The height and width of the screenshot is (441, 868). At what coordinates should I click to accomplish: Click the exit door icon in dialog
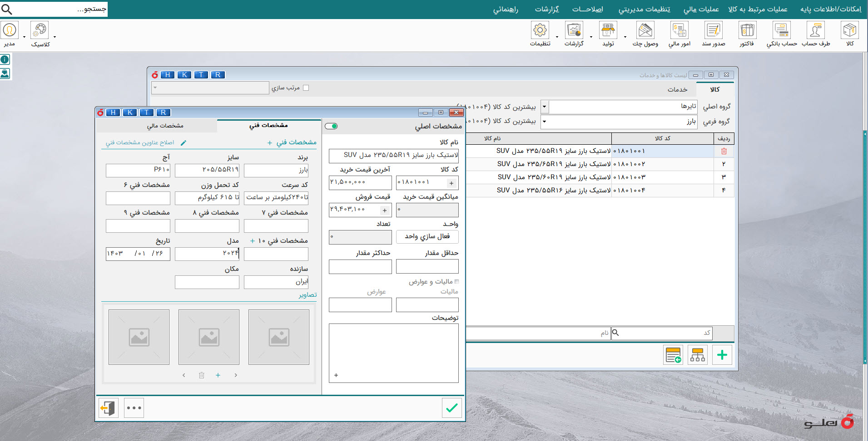108,408
